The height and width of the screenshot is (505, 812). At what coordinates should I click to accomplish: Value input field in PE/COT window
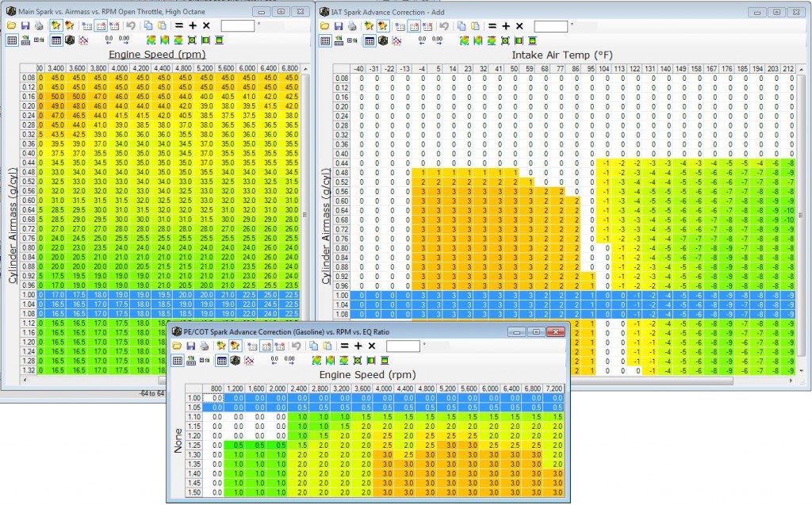tap(404, 346)
